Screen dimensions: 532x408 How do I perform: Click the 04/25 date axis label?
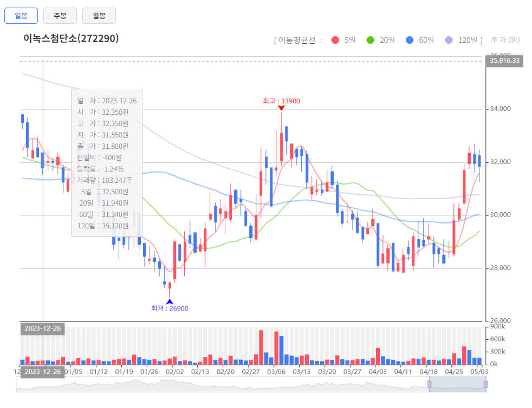pyautogui.click(x=454, y=372)
